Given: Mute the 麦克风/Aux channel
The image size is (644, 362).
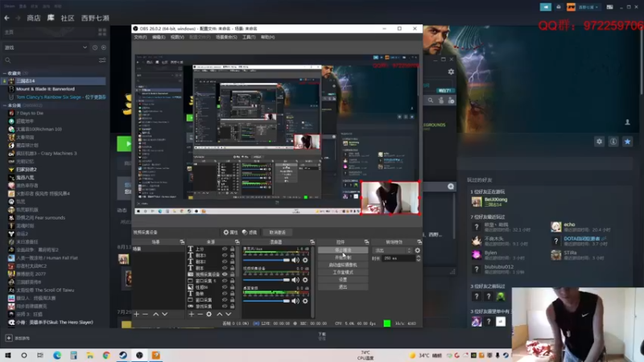Looking at the screenshot, I should (x=295, y=260).
